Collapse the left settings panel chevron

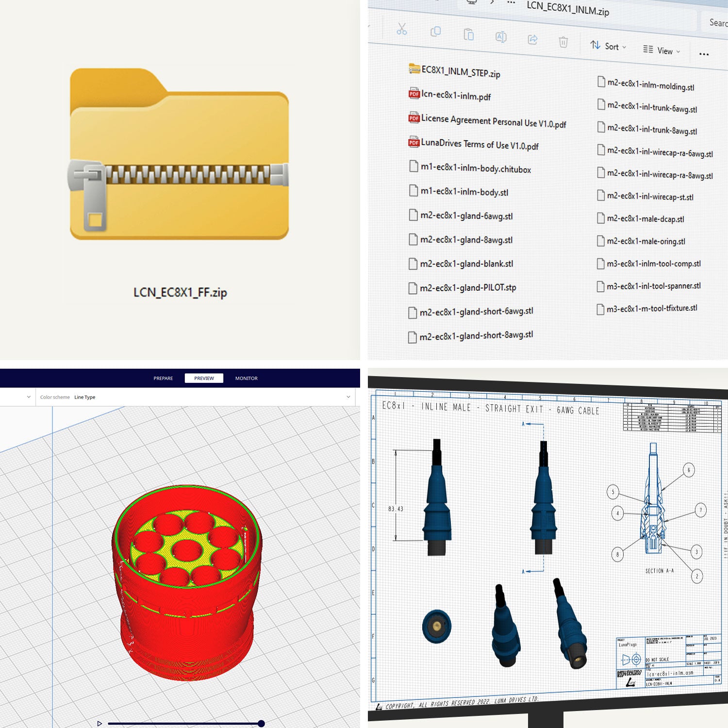tap(28, 397)
